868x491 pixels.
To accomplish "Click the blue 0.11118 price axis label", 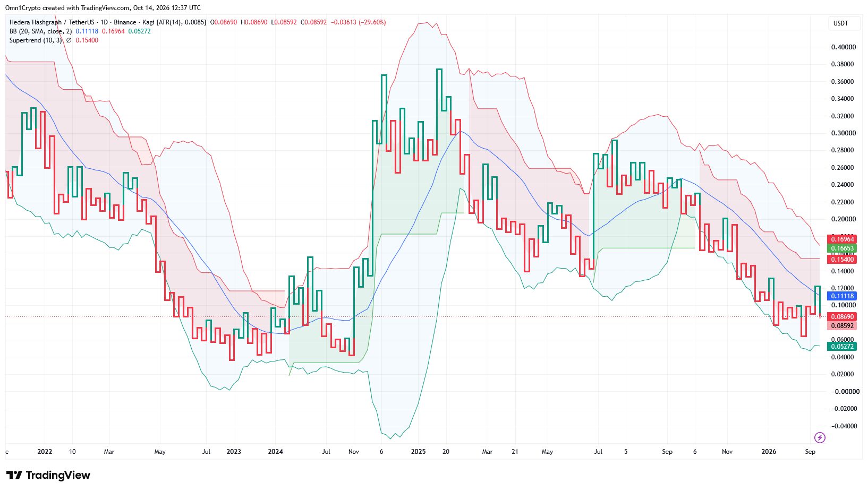I will click(x=842, y=296).
